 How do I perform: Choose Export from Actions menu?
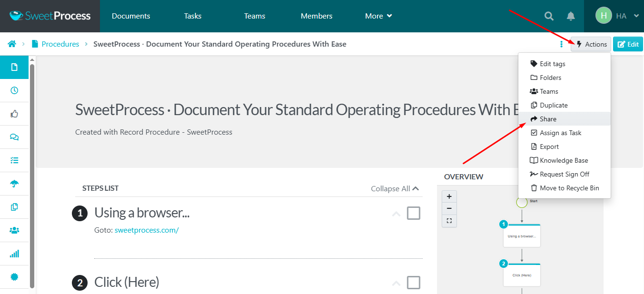coord(565,147)
